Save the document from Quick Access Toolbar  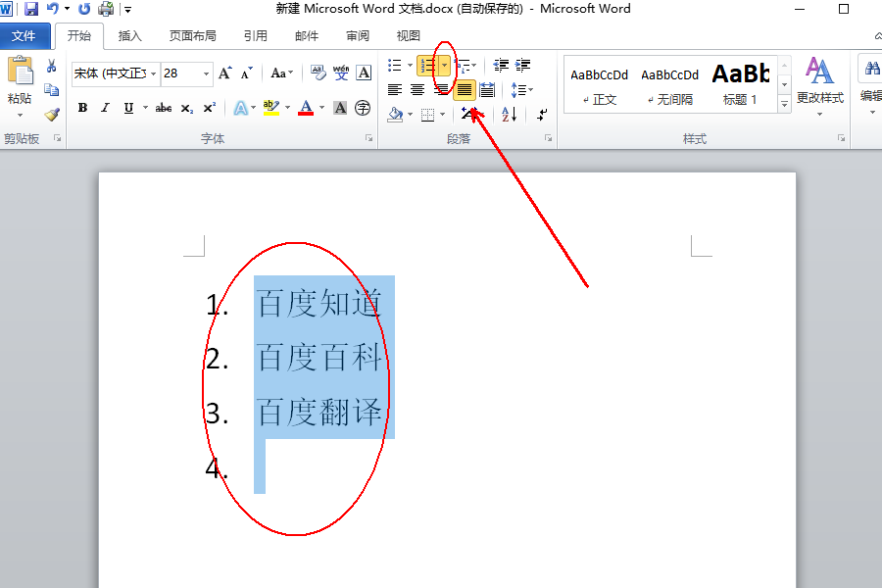[x=31, y=9]
